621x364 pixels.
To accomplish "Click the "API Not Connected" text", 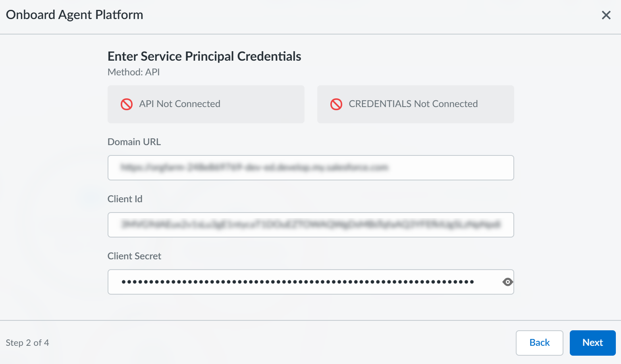I will click(179, 104).
